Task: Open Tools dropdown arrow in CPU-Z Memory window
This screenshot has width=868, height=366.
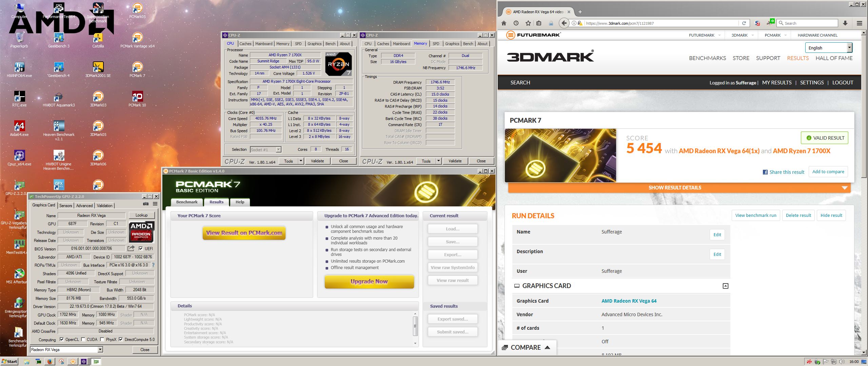Action: pyautogui.click(x=438, y=161)
